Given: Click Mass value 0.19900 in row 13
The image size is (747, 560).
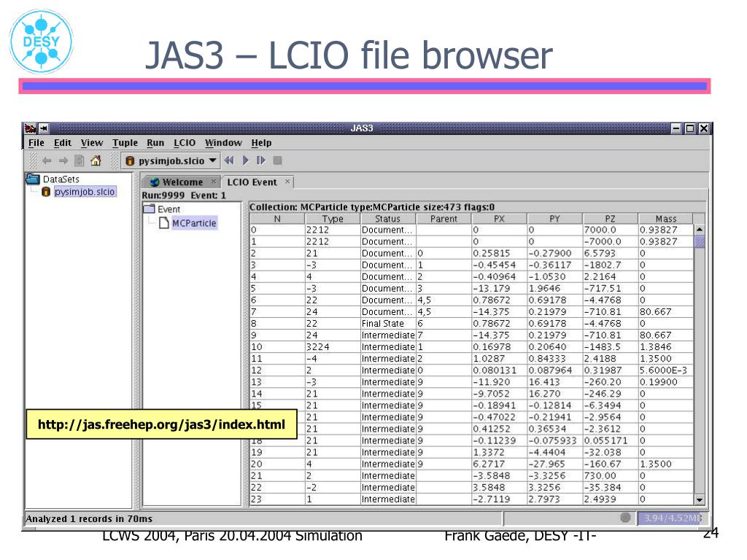Looking at the screenshot, I should (665, 382).
